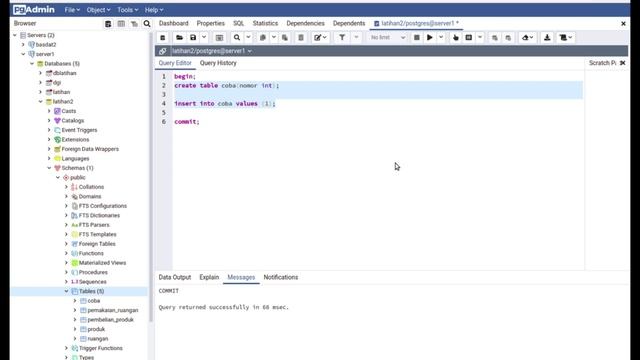Open the Macros dropdown in toolbar

566,38
